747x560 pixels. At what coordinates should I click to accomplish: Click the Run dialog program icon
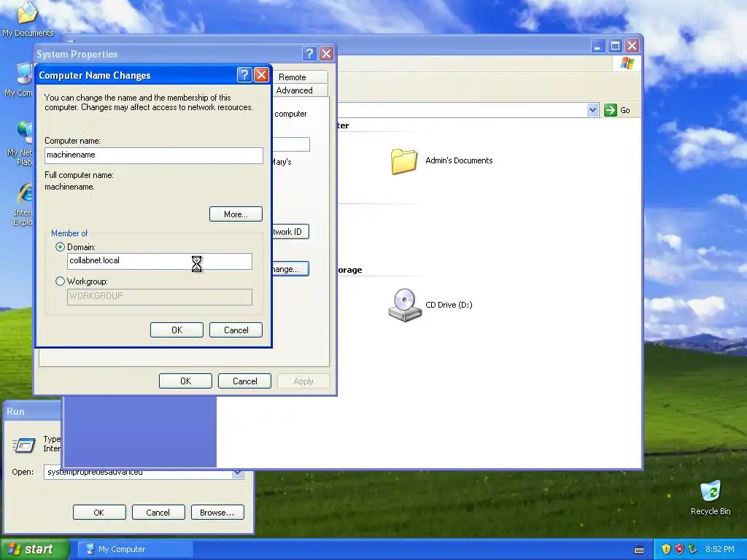pyautogui.click(x=24, y=445)
